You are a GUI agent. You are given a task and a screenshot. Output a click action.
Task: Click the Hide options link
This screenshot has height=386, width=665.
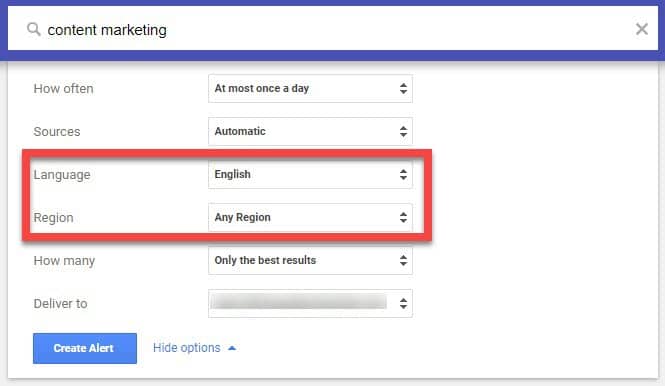[187, 348]
